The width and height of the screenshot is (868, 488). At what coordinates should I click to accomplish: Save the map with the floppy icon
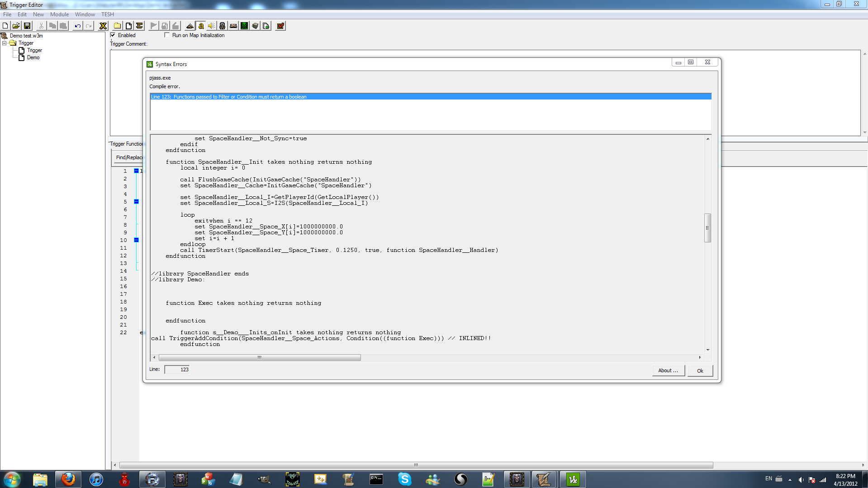click(x=27, y=26)
